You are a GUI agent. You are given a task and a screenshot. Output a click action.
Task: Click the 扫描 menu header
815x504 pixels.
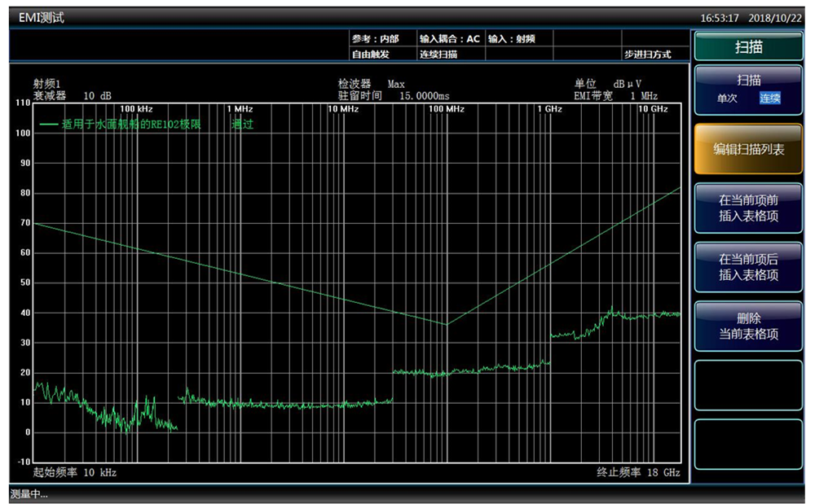748,46
